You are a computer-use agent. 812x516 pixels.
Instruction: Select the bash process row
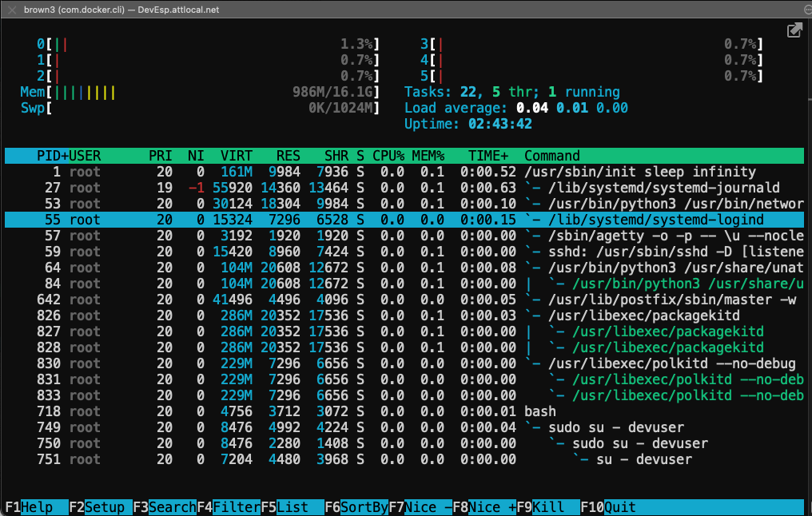point(404,411)
